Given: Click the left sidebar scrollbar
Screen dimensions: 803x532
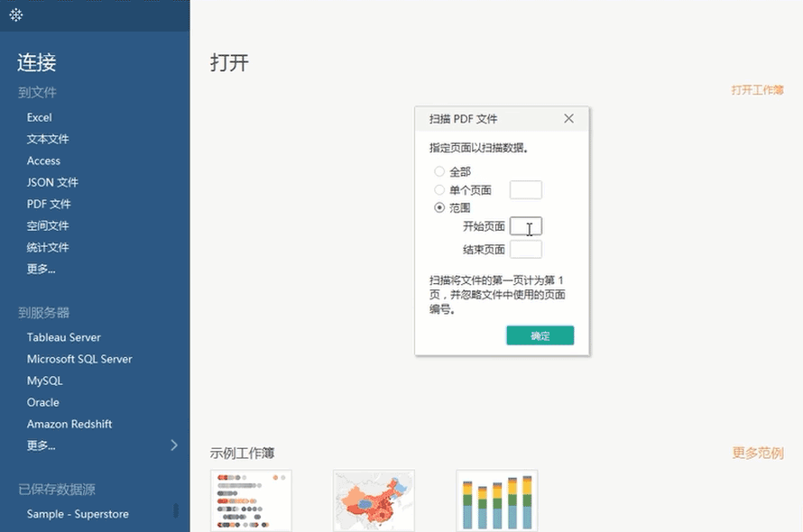Looking at the screenshot, I should 176,510.
